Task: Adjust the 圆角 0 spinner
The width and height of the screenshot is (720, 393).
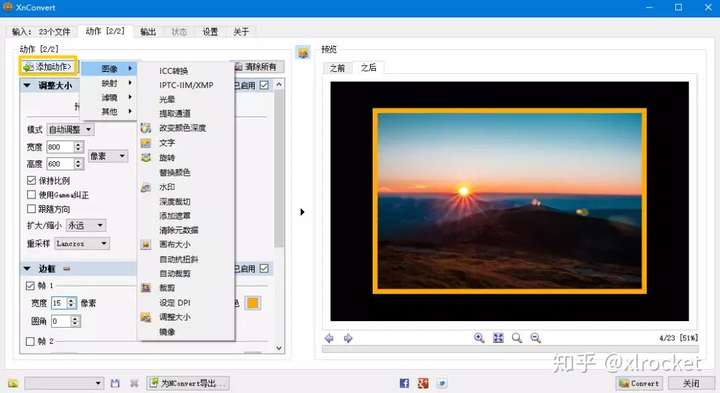Action: point(76,321)
